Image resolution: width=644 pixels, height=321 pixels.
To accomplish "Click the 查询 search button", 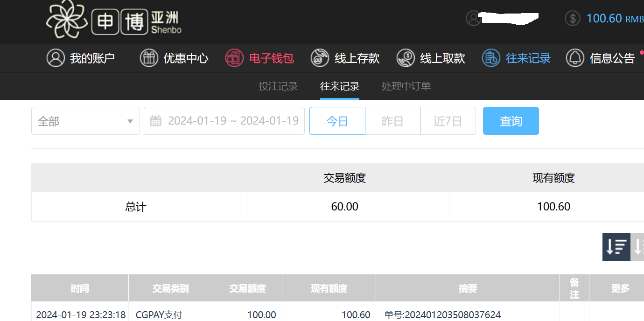I will [x=511, y=121].
